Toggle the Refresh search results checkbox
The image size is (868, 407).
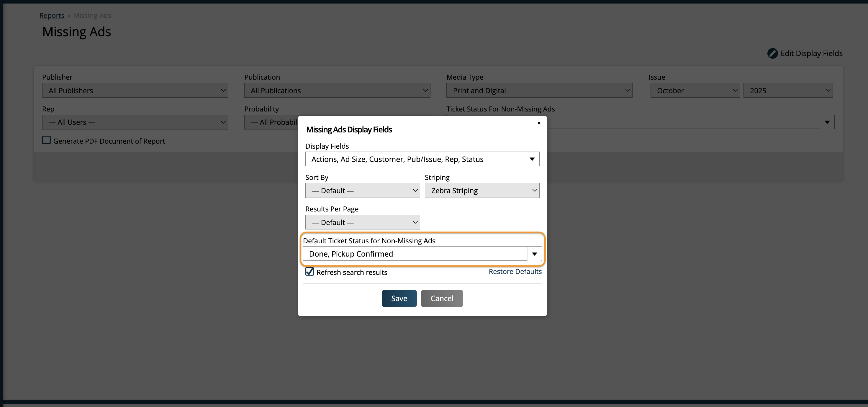(309, 272)
